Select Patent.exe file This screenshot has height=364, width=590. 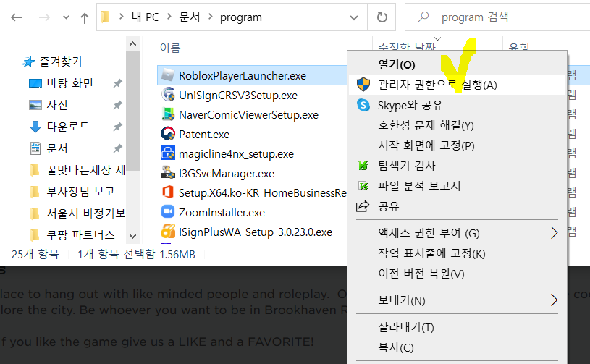[204, 135]
